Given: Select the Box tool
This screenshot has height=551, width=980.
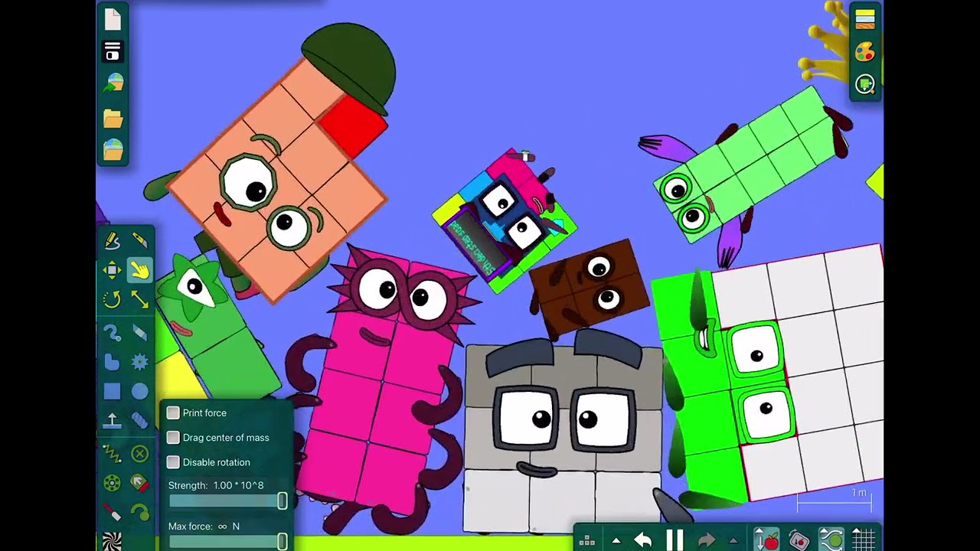Looking at the screenshot, I should (113, 392).
